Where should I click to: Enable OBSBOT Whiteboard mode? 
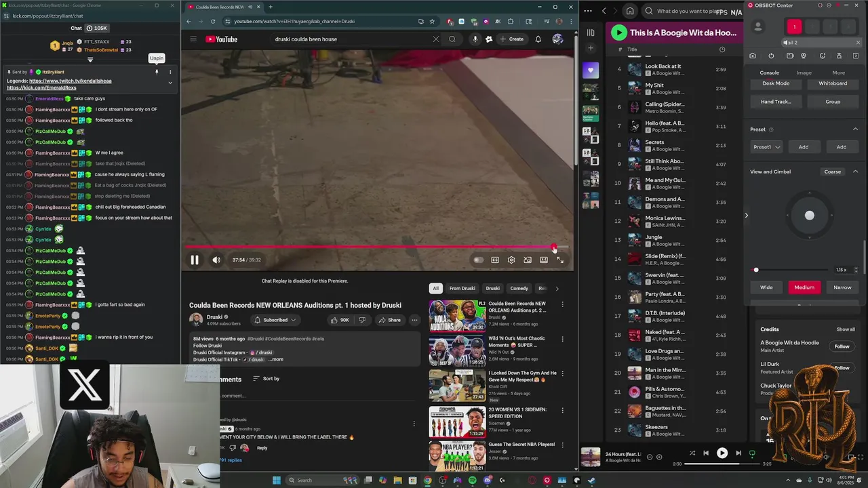pyautogui.click(x=833, y=83)
